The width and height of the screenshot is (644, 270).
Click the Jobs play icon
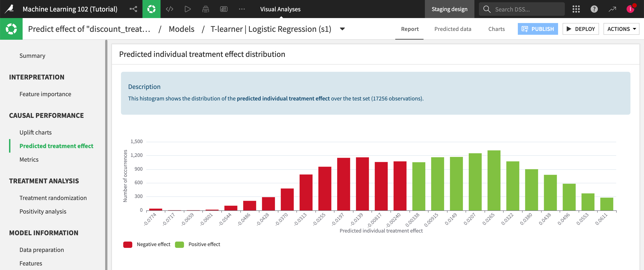pos(187,9)
